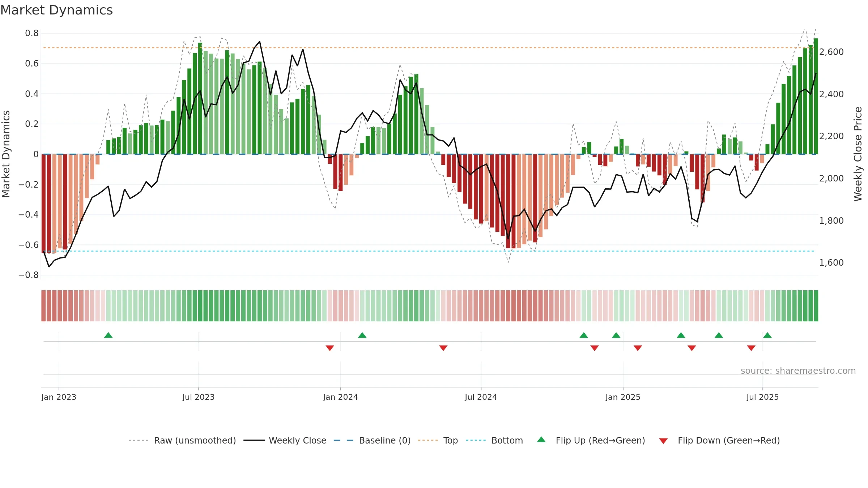
Task: Toggle the Raw (unsmoothed) legend entry
Action: [x=182, y=440]
